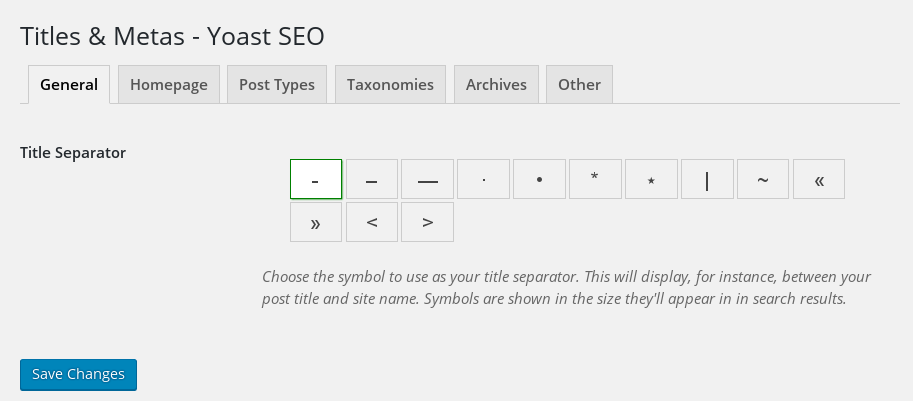Image resolution: width=913 pixels, height=401 pixels.
Task: Click the Save Changes button
Action: tap(79, 374)
